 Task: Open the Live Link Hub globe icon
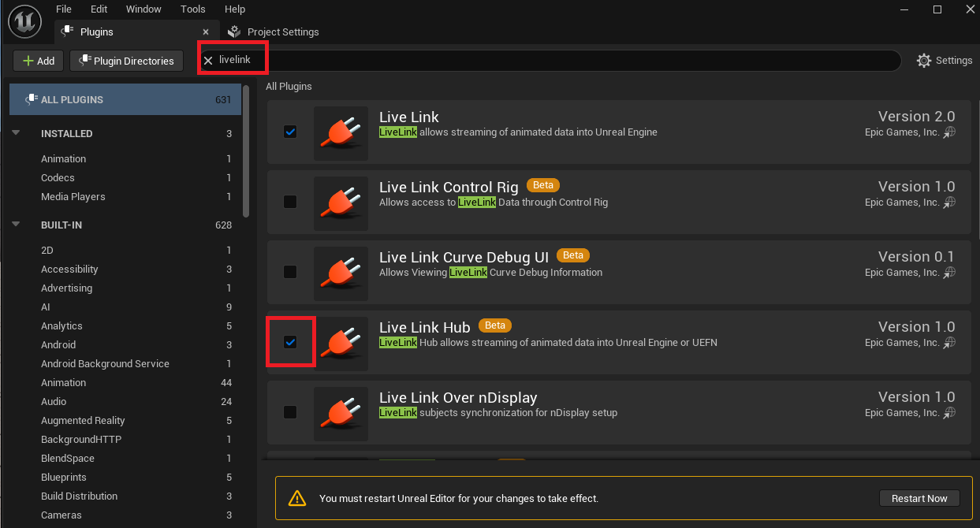point(949,343)
